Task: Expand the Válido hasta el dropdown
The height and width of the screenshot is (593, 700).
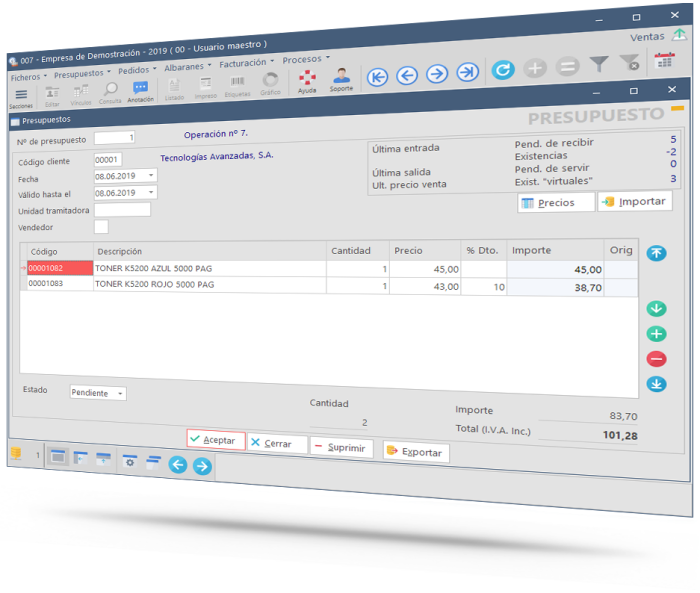Action: 151,192
